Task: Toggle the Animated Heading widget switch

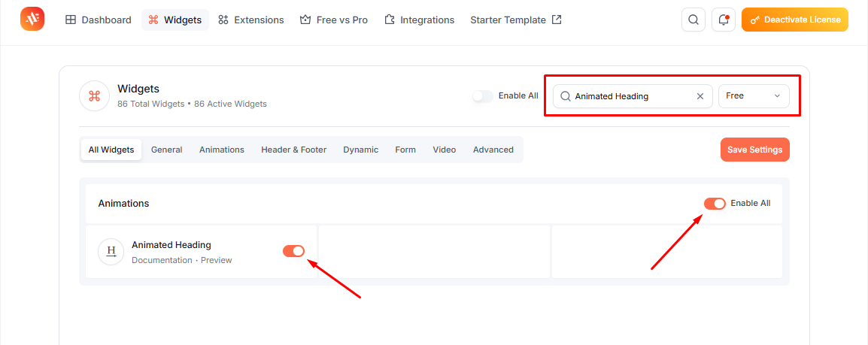Action: [x=293, y=251]
